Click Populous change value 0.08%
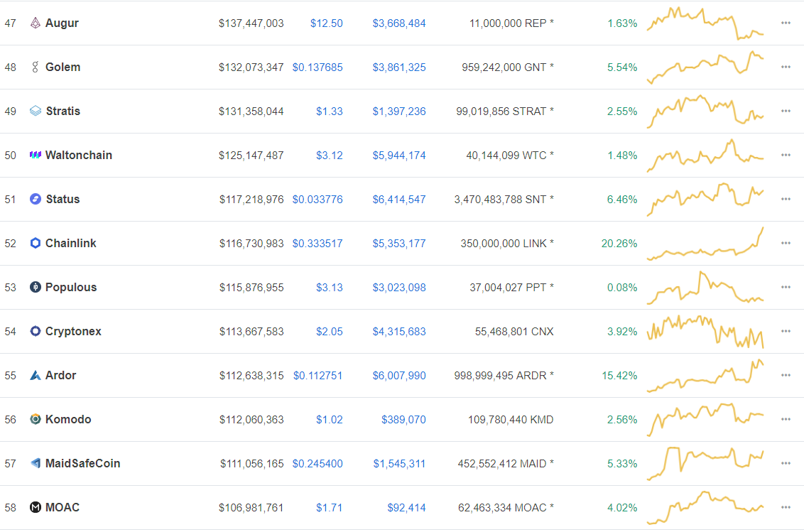This screenshot has height=532, width=804. point(622,287)
